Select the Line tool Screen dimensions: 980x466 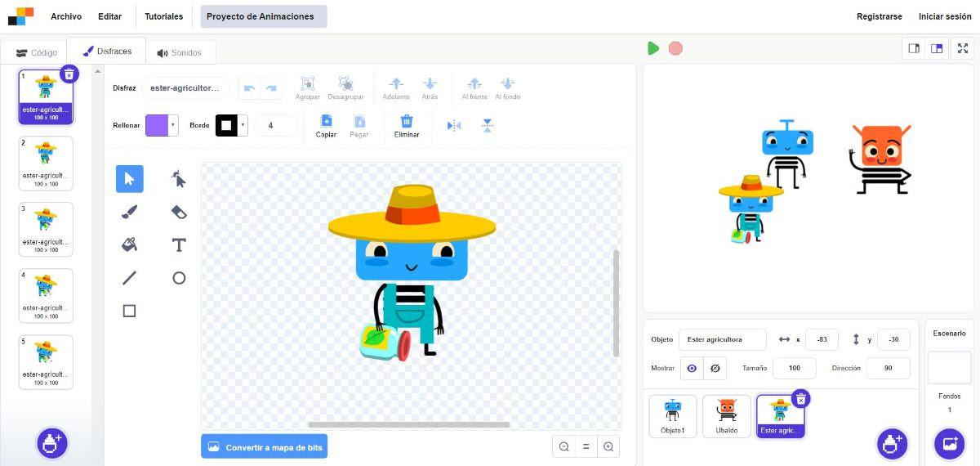point(129,278)
